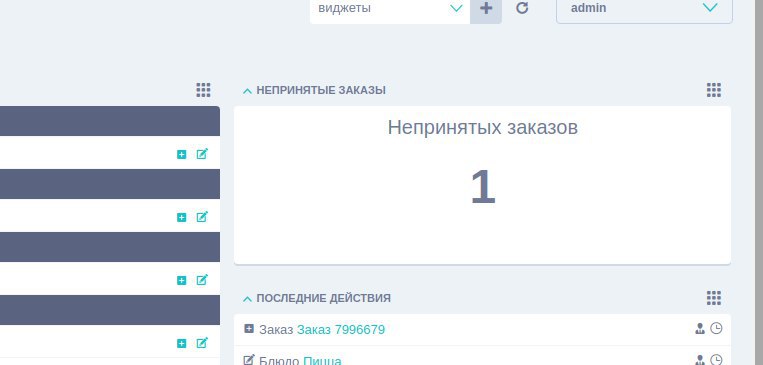Open the admin user dropdown
763x365 pixels.
644,9
